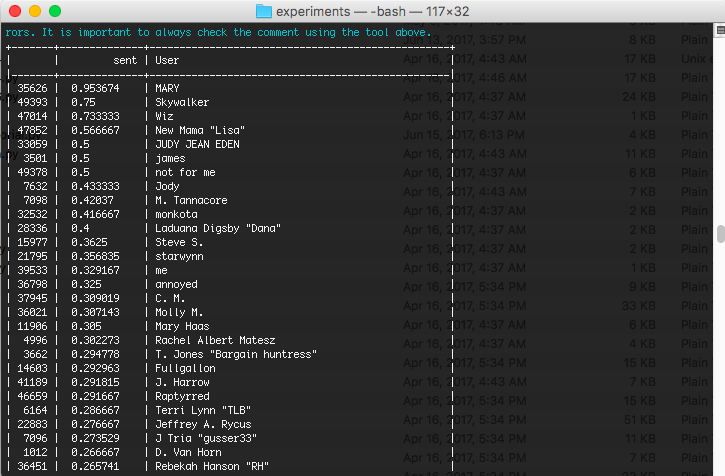Viewport: 725px width, 476px height.
Task: Click the red close window button
Action: (x=15, y=11)
